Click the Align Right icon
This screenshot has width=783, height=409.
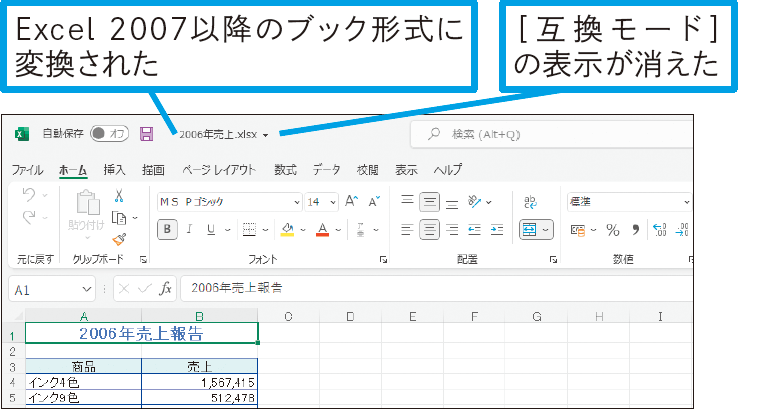(x=452, y=230)
